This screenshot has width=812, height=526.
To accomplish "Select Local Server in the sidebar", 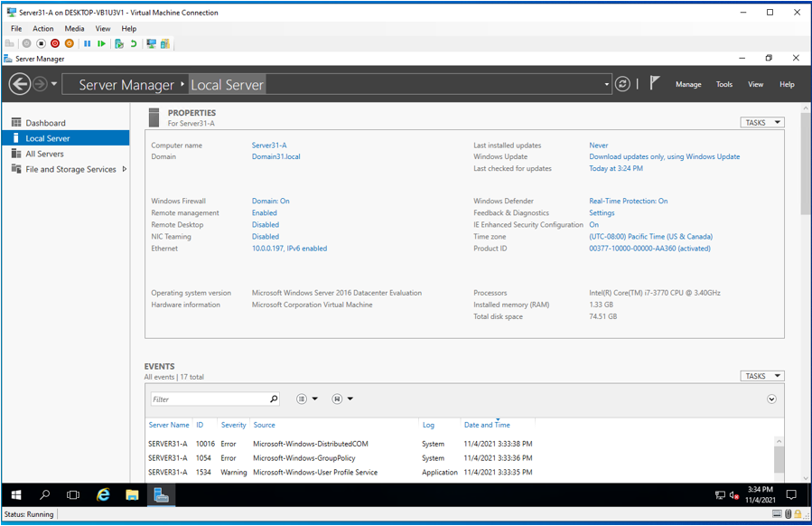I will click(65, 138).
